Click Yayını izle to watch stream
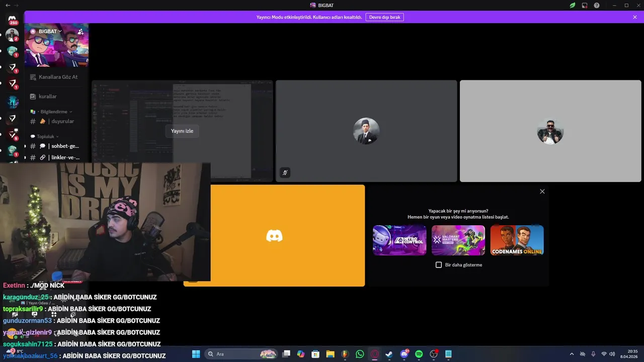 pyautogui.click(x=182, y=131)
